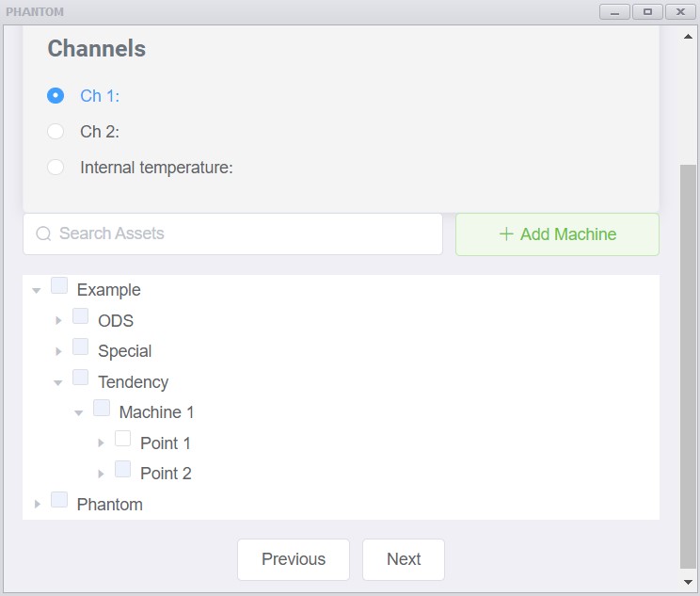Tick the Phantom checkbox
Viewport: 700px width, 596px height.
coord(59,500)
